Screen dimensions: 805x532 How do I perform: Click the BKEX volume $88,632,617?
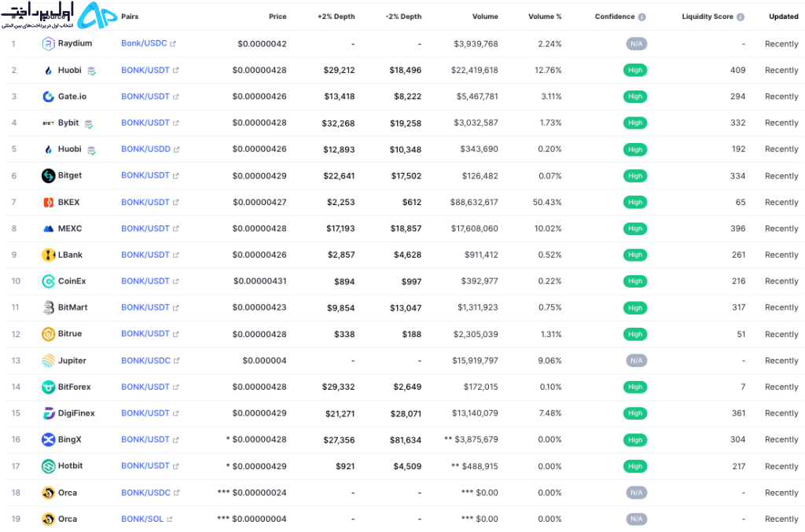click(474, 202)
